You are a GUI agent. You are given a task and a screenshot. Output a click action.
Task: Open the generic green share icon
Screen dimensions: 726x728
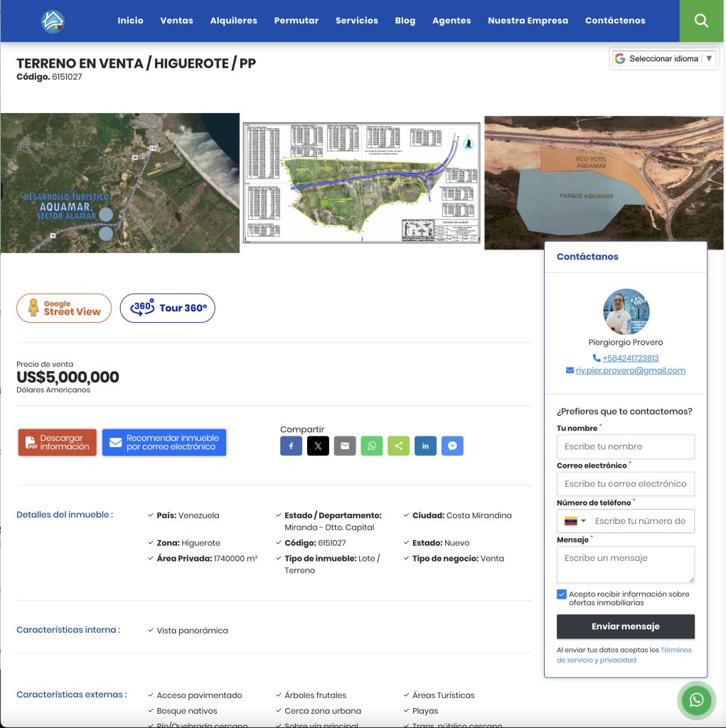pos(398,446)
